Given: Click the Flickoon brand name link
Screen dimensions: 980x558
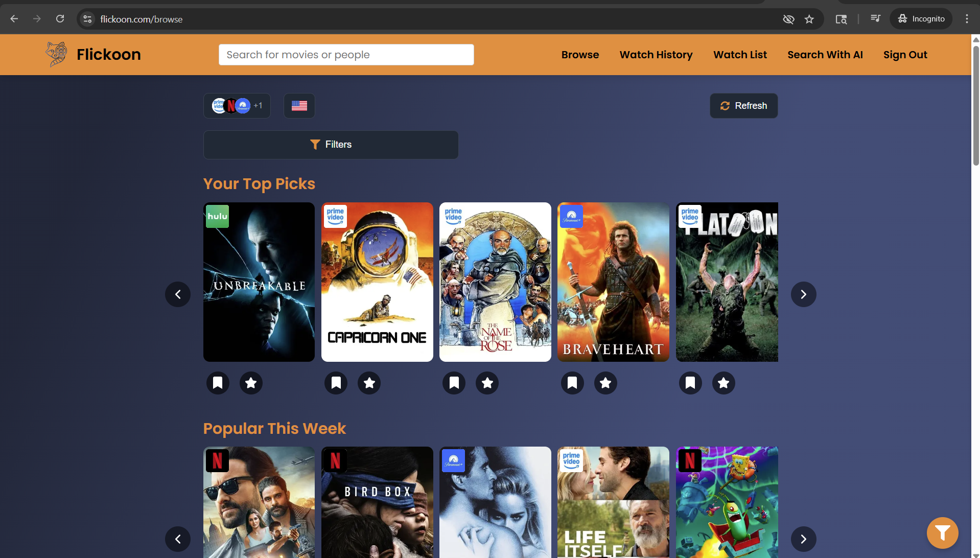Looking at the screenshot, I should 108,54.
